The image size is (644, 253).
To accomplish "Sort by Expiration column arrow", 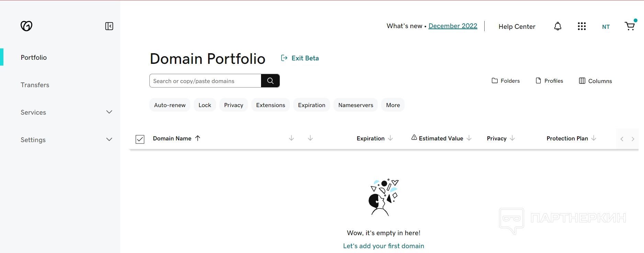I will [391, 138].
